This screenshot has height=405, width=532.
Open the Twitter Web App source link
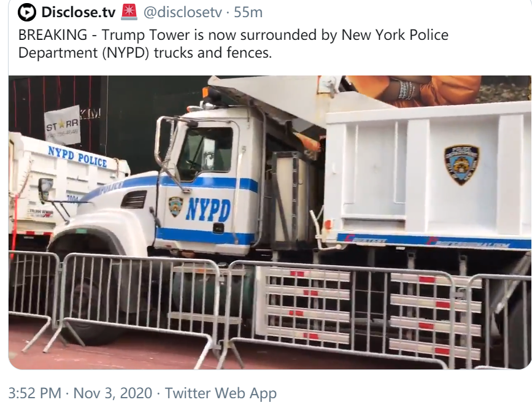point(220,393)
